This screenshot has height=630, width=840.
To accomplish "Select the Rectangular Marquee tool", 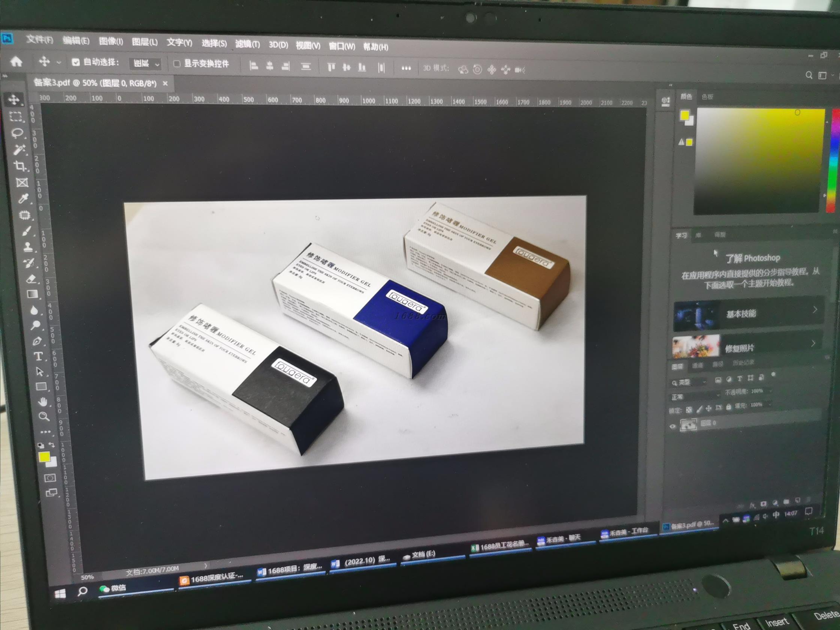I will pyautogui.click(x=16, y=117).
